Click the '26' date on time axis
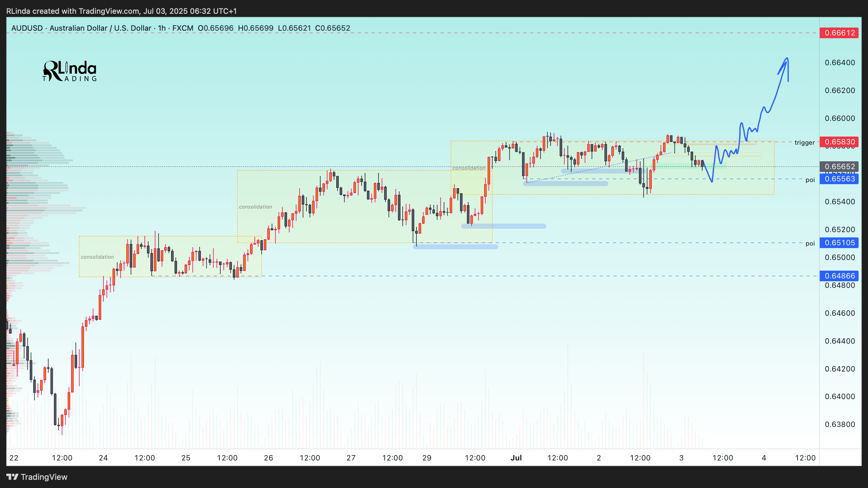868x488 pixels. tap(269, 458)
